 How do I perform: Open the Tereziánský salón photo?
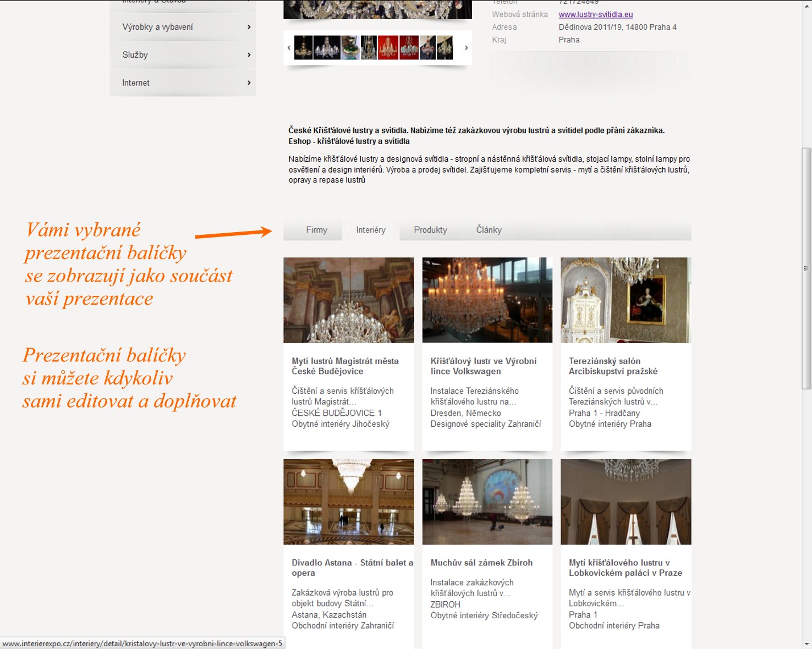pyautogui.click(x=626, y=300)
